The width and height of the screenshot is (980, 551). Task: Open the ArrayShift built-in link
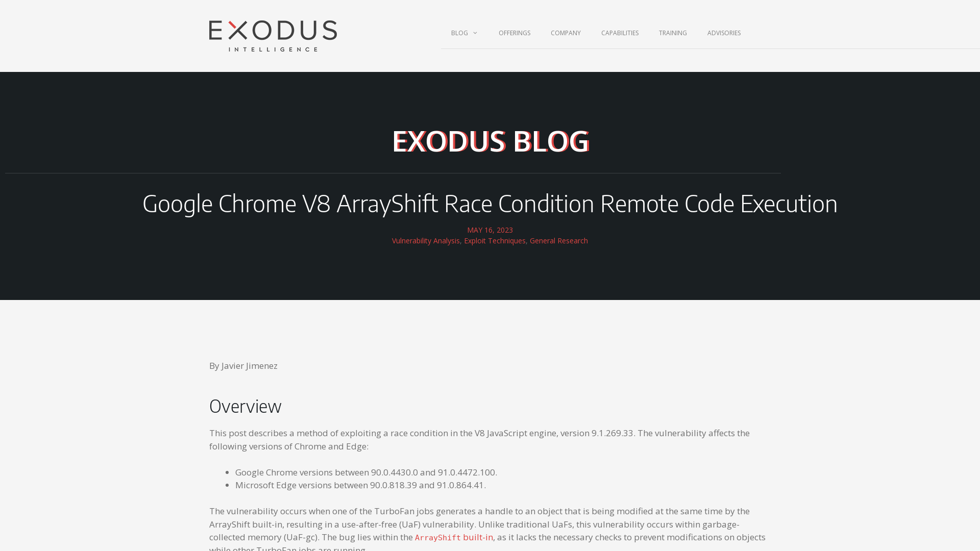click(x=454, y=538)
